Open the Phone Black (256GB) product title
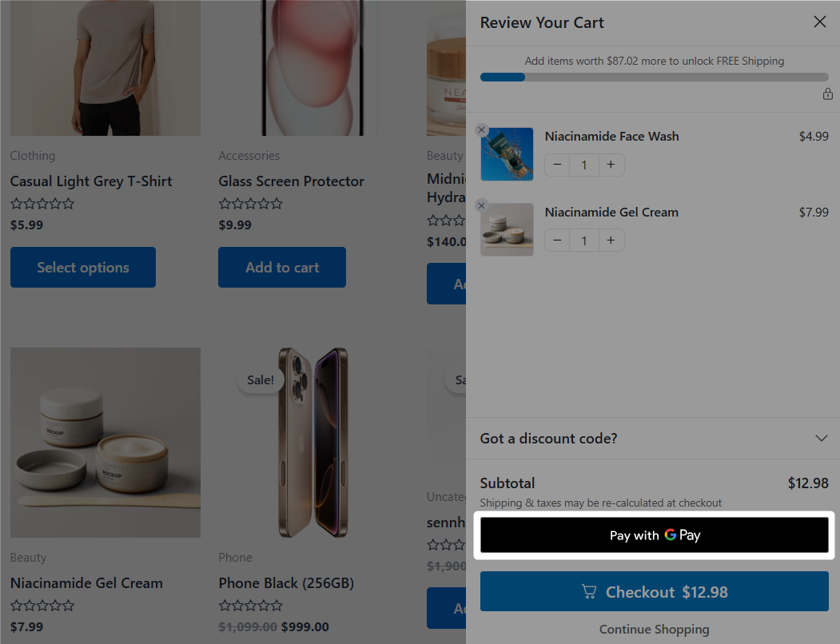Screen dimensions: 840x644 (x=286, y=583)
